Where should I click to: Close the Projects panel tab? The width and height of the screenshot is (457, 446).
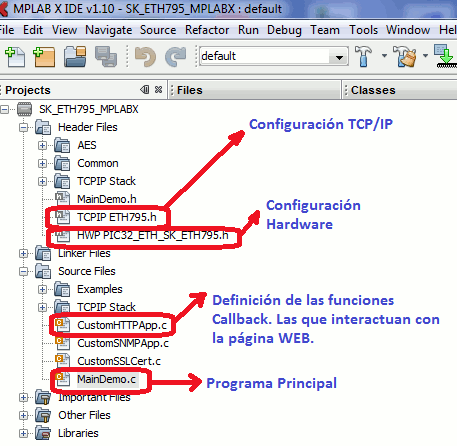tap(159, 90)
